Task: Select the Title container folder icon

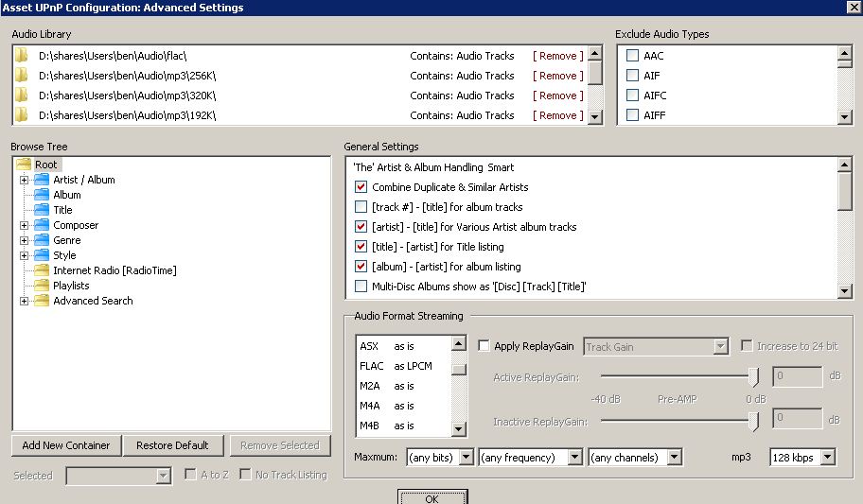Action: (x=42, y=210)
